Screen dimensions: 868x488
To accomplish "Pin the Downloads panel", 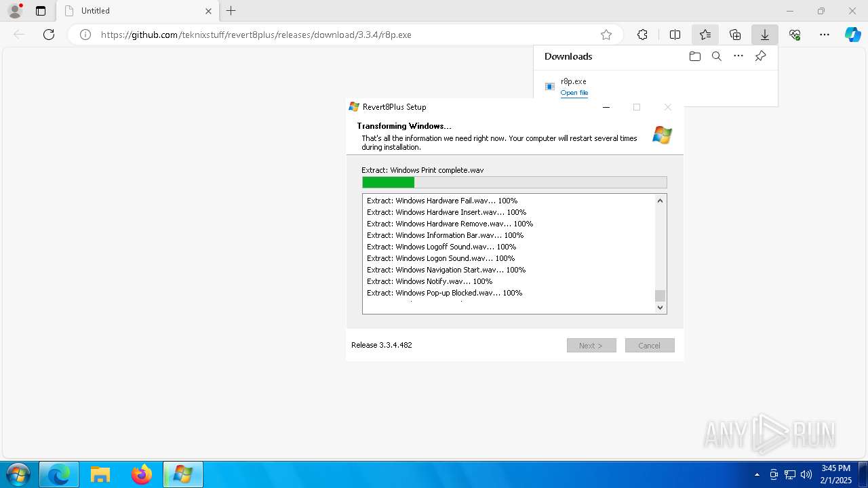I will click(x=761, y=56).
